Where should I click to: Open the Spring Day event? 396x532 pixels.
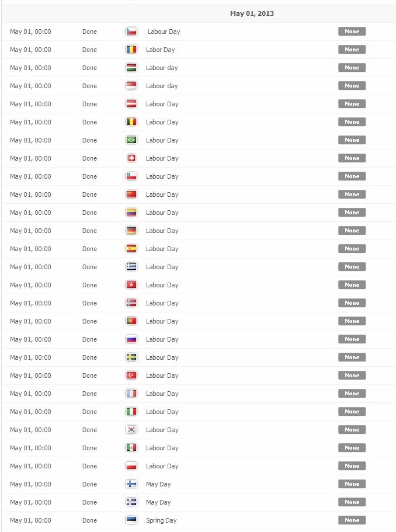point(161,520)
